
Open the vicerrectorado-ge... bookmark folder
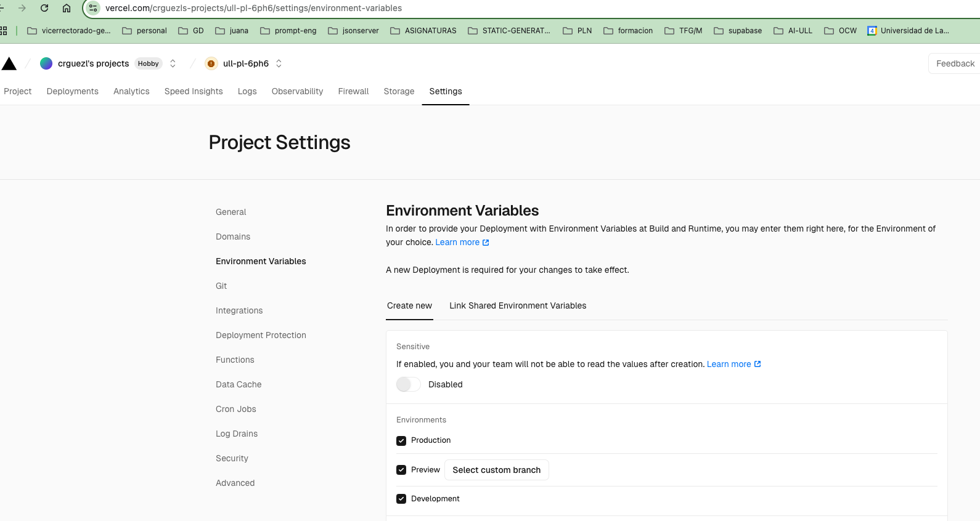click(69, 31)
